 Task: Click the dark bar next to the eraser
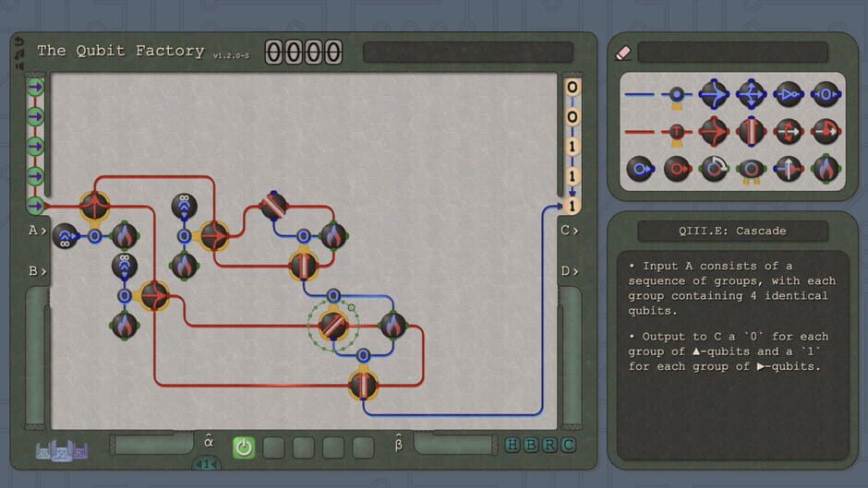pyautogui.click(x=732, y=53)
